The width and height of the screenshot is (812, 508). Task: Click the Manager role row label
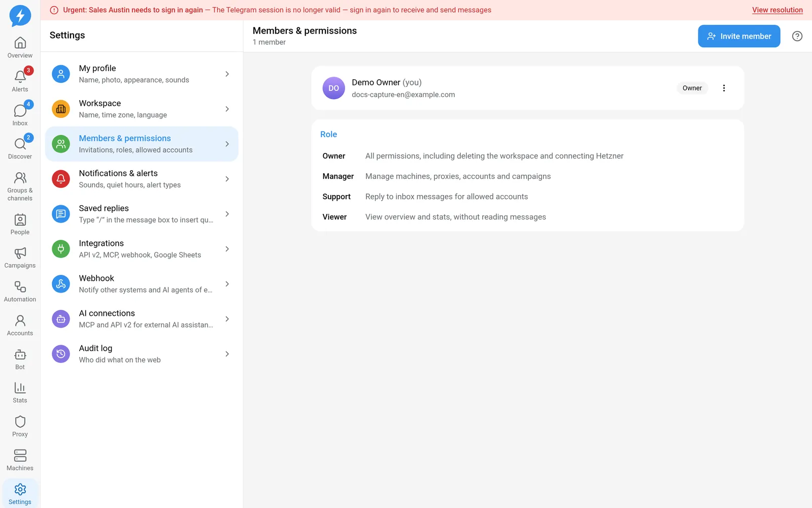pyautogui.click(x=338, y=176)
